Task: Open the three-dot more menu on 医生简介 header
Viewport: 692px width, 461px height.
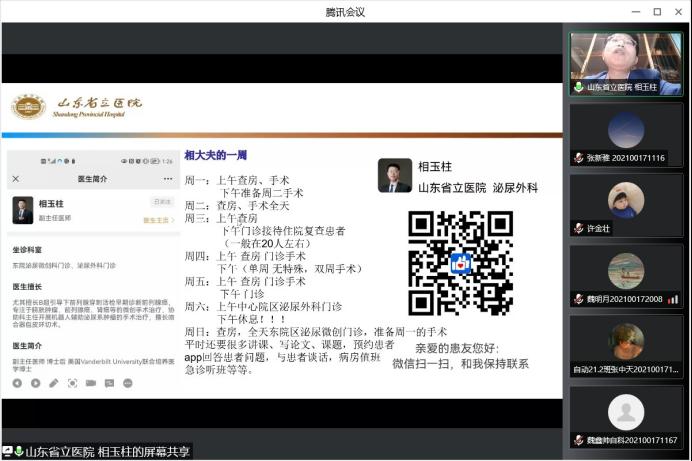Action: [168, 179]
